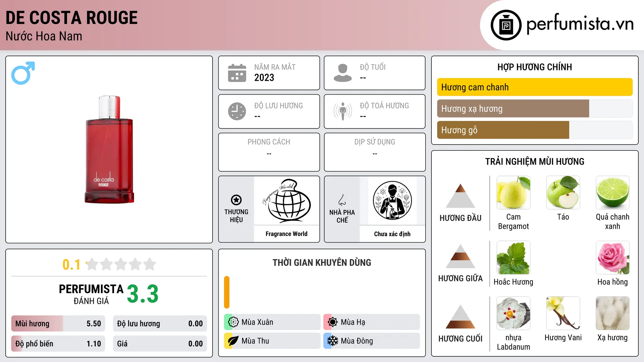Screen dimensions: 644x362
Task: Click the sun icon for Mùa Hạ
Action: (x=332, y=322)
